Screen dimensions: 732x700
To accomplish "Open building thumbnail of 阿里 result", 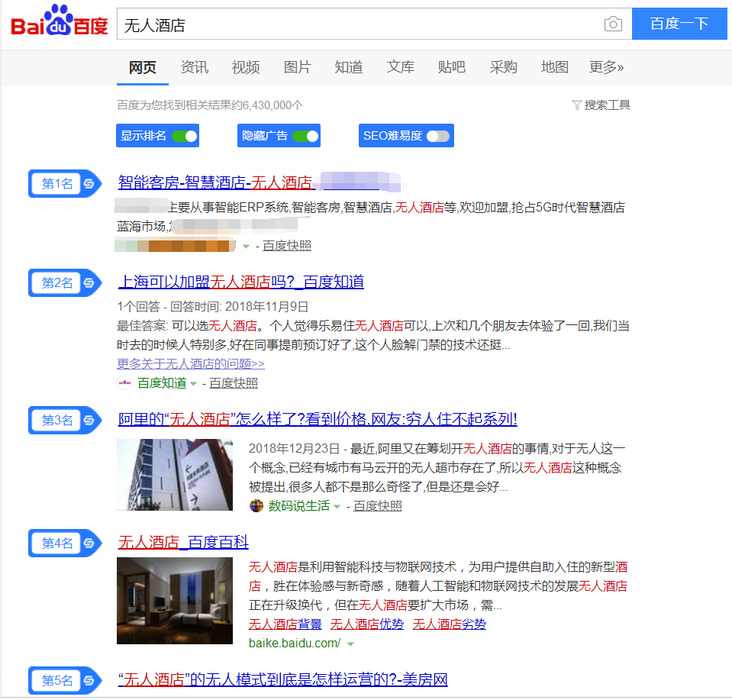I will pos(175,475).
